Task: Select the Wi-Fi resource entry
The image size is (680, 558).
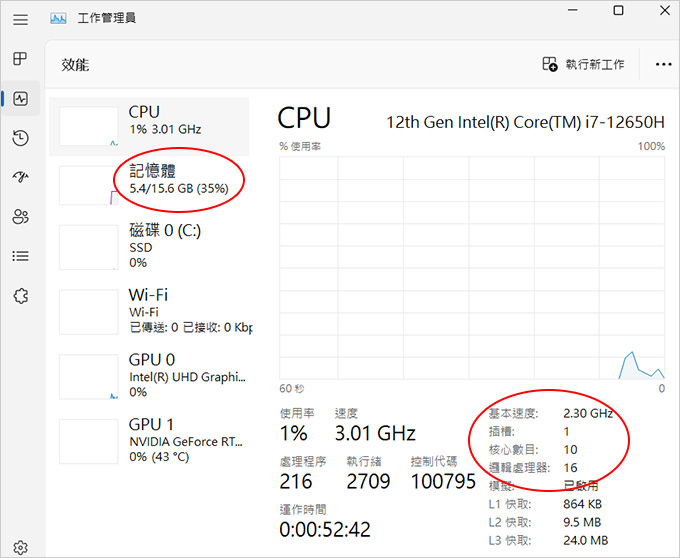Action: (x=149, y=311)
